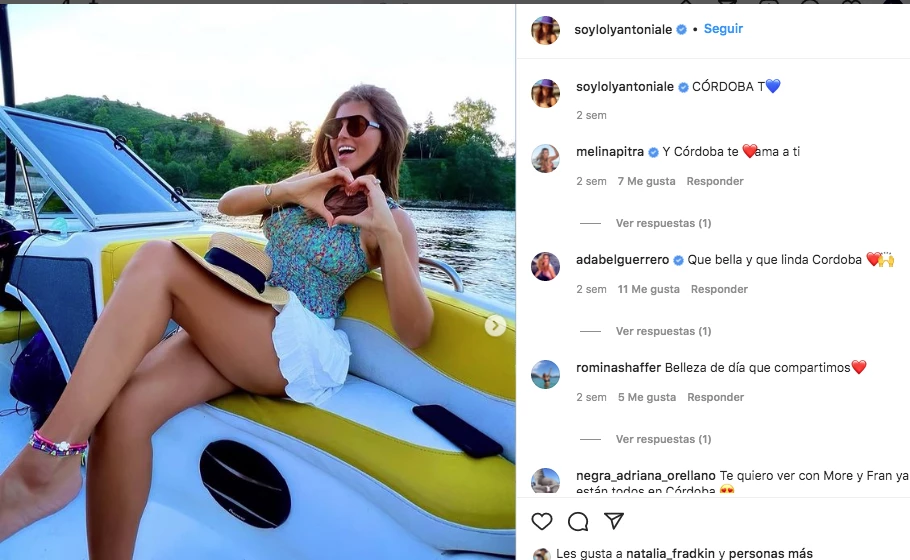
Task: Go to next photo in carousel
Action: 495,325
